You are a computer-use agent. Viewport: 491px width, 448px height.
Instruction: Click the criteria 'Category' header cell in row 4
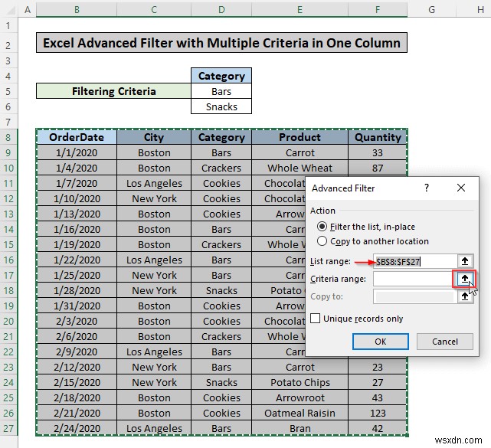[221, 76]
